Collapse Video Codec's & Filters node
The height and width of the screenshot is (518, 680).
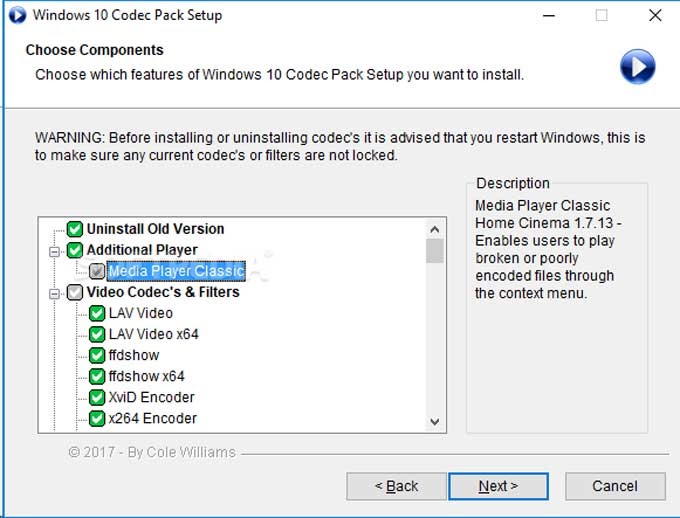[54, 294]
